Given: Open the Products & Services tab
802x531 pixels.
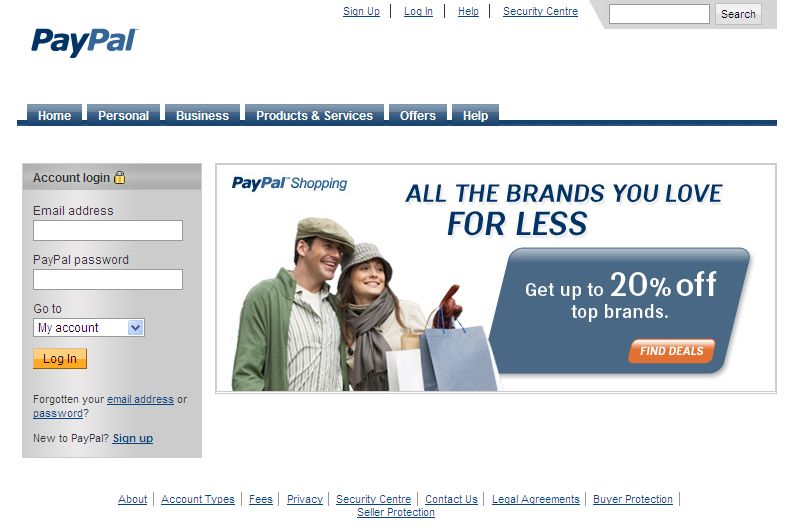Looking at the screenshot, I should pyautogui.click(x=315, y=115).
